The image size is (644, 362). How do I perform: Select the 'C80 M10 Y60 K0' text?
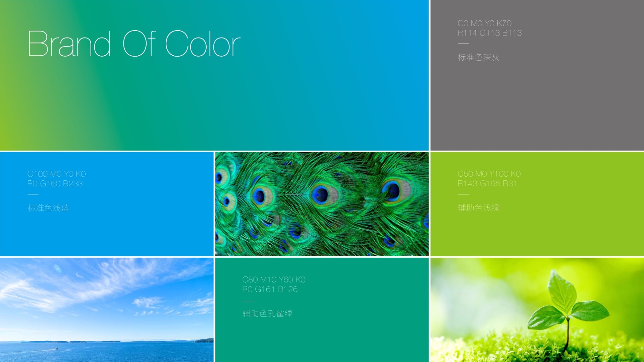(x=274, y=279)
